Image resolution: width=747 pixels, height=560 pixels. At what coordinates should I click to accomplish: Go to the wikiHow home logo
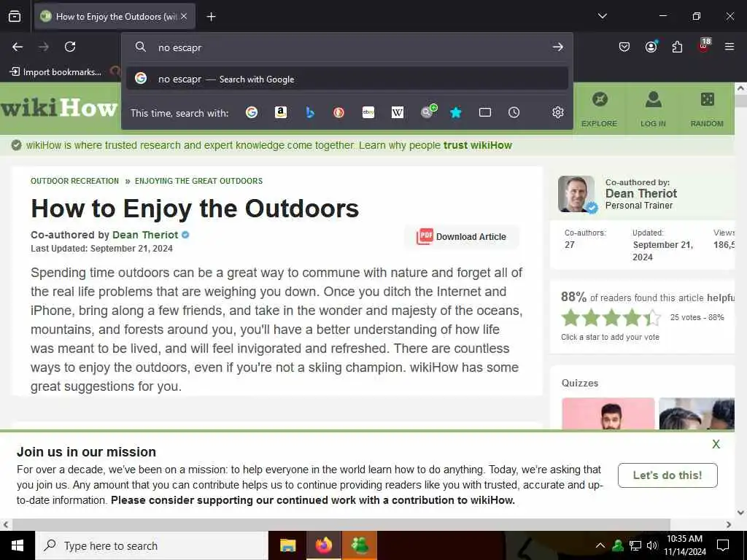tap(59, 108)
